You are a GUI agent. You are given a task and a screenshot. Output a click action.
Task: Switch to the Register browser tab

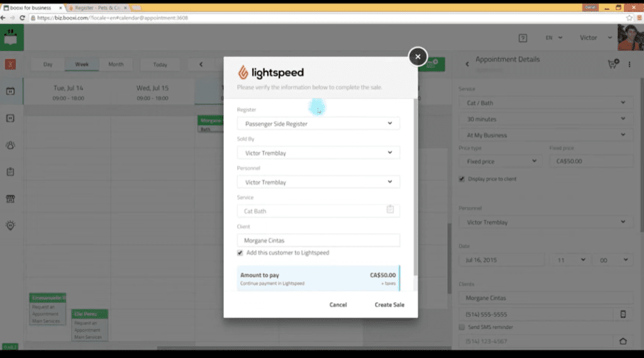97,8
